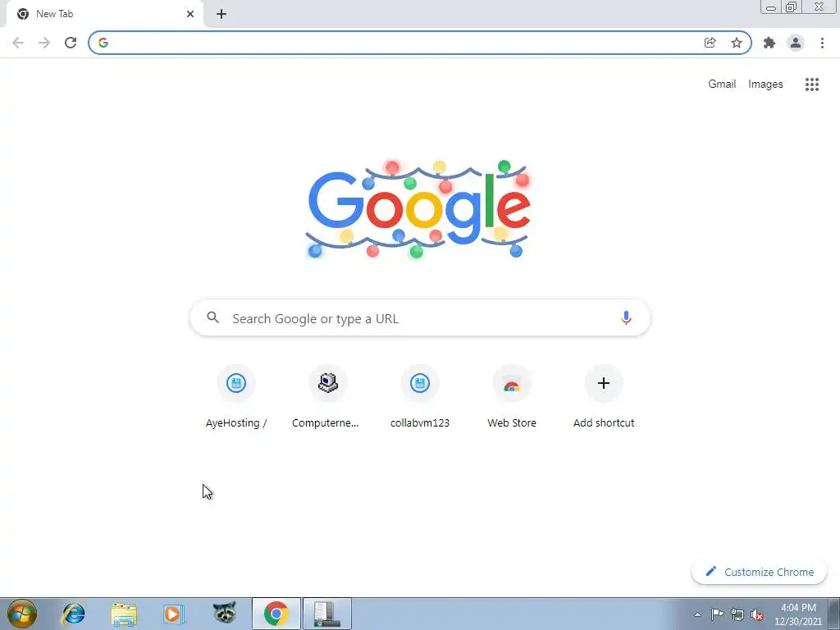
Task: Click the raccoon icon in the taskbar
Action: [225, 614]
